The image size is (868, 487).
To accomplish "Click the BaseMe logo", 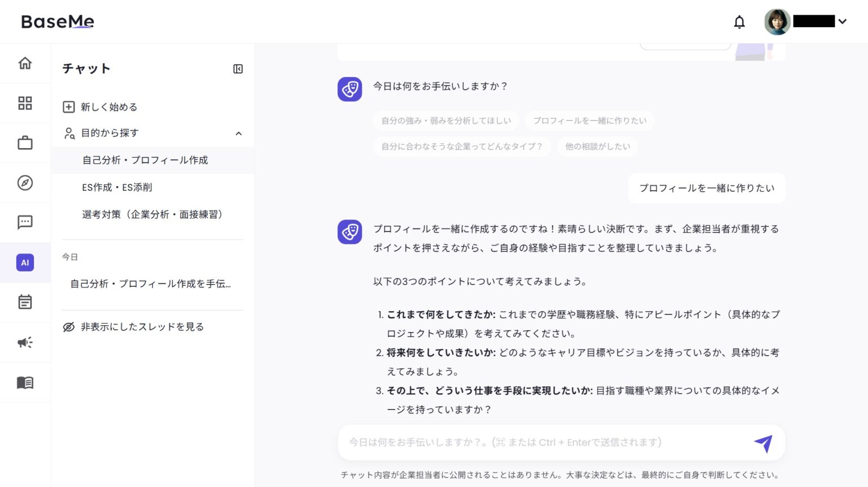I will pyautogui.click(x=57, y=21).
